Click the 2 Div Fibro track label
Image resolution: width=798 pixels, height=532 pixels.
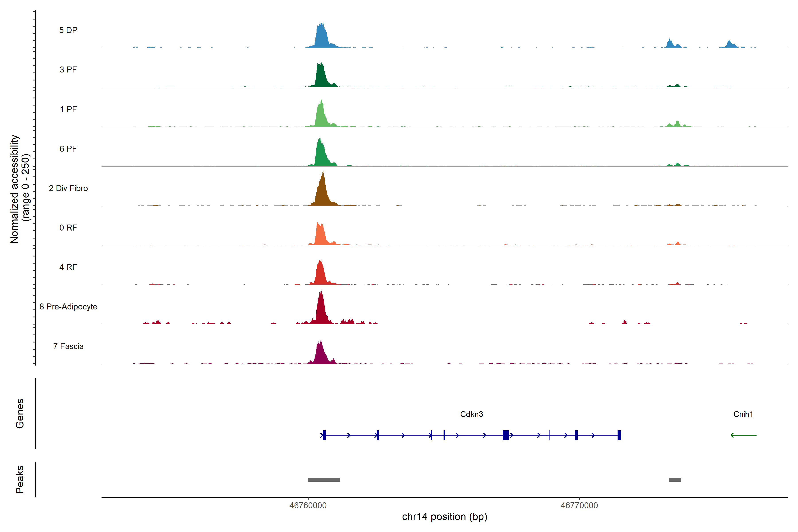68,188
